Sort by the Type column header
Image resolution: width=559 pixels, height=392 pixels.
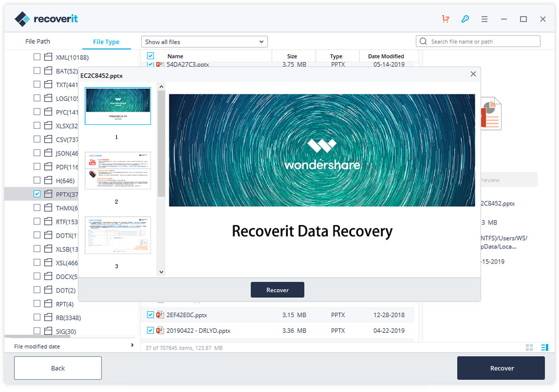tap(336, 56)
